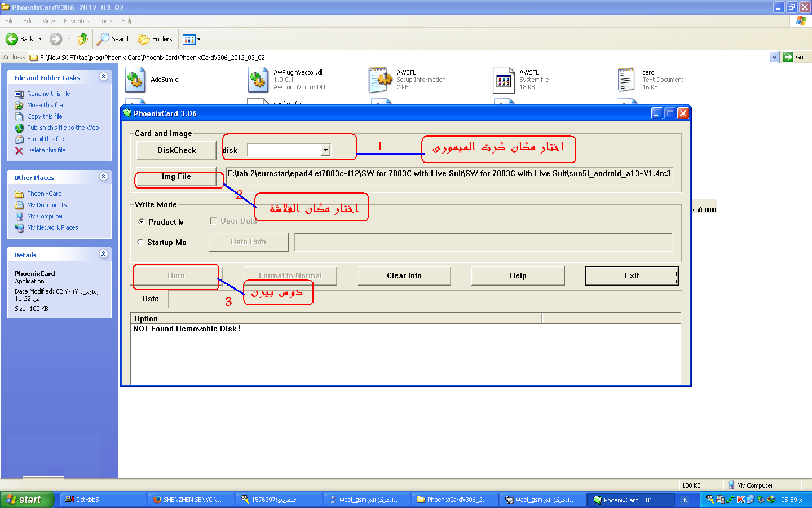Click the DiskCheck button in PhoenixCard
This screenshot has height=508, width=812.
(x=176, y=150)
